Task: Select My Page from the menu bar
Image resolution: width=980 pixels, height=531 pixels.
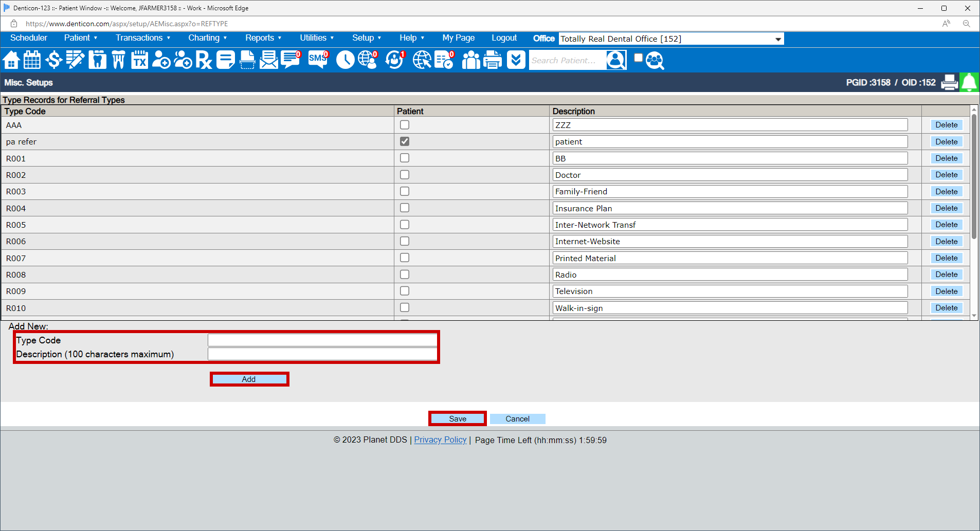Action: tap(458, 38)
